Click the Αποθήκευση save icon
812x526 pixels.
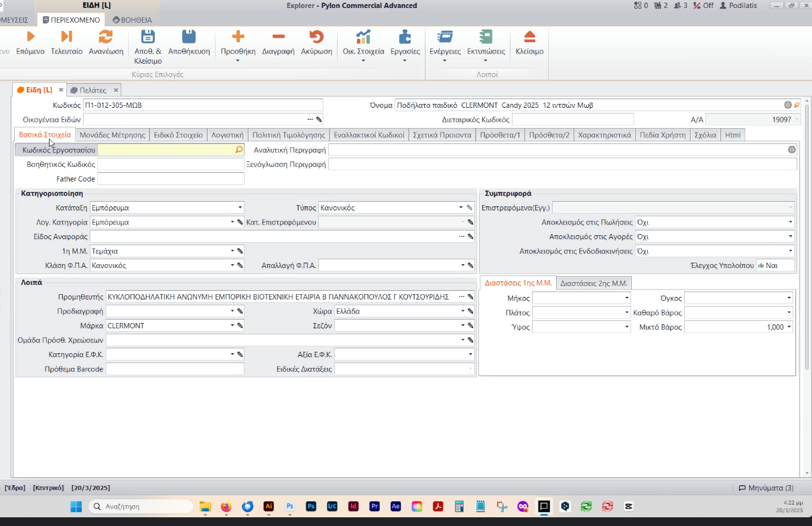click(189, 37)
